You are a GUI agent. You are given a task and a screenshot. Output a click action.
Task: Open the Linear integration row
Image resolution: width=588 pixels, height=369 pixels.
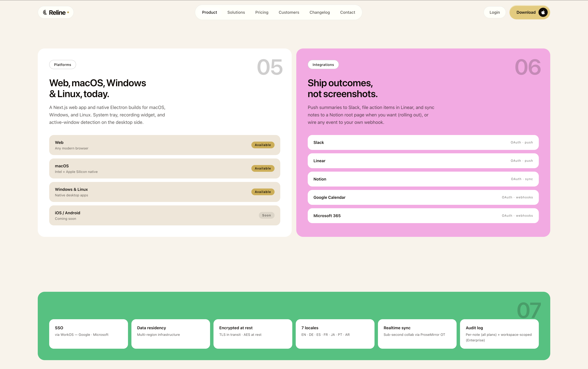point(423,161)
